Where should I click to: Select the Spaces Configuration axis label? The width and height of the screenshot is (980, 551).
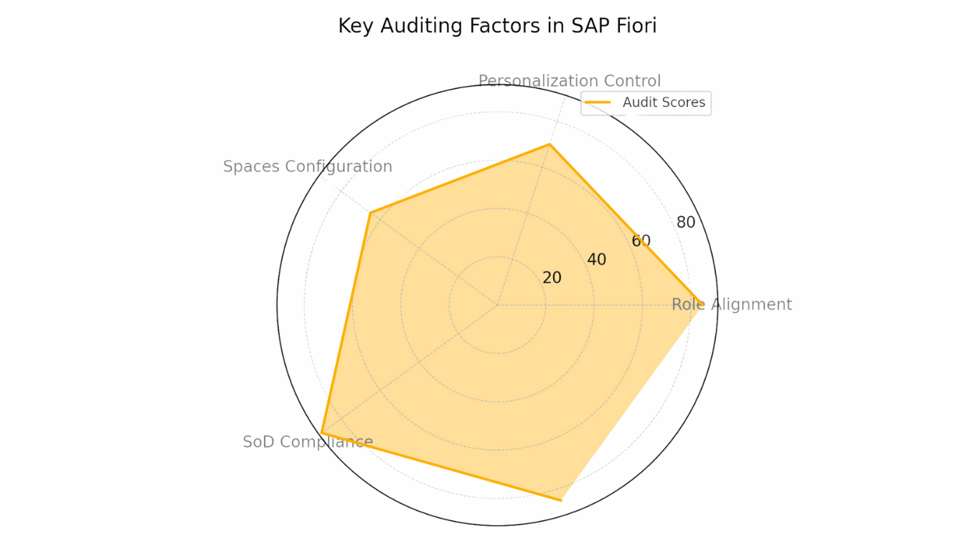307,166
